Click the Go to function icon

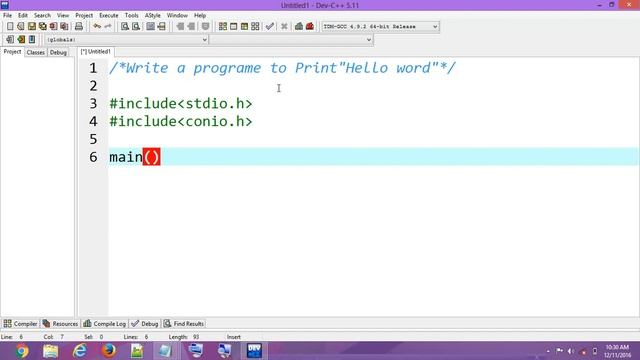click(x=151, y=27)
